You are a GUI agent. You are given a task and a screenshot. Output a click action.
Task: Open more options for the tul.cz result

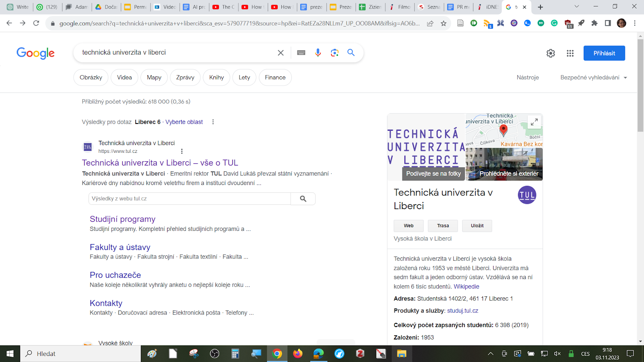pyautogui.click(x=182, y=151)
